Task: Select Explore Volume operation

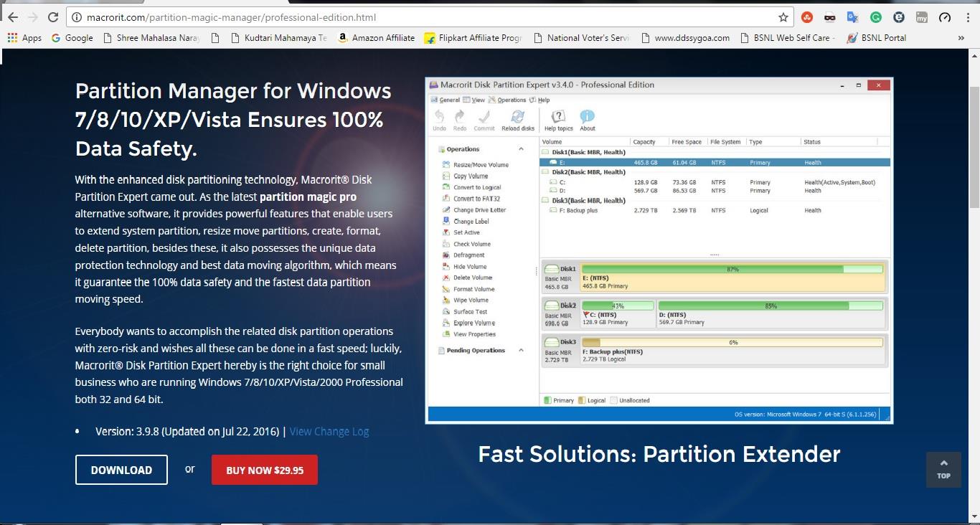Action: [x=469, y=323]
